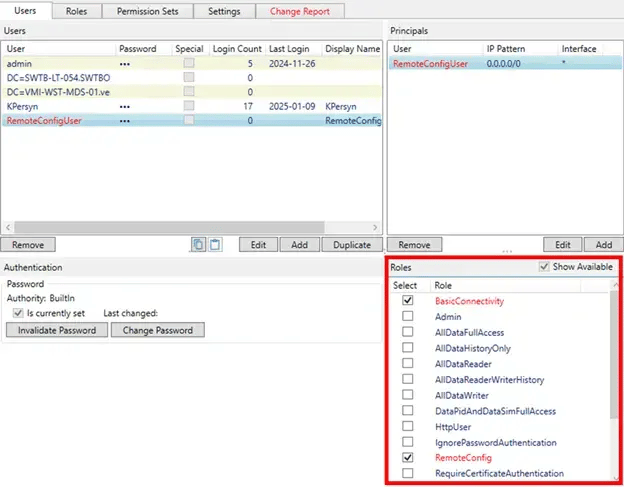Open the Change Report tab

[300, 11]
